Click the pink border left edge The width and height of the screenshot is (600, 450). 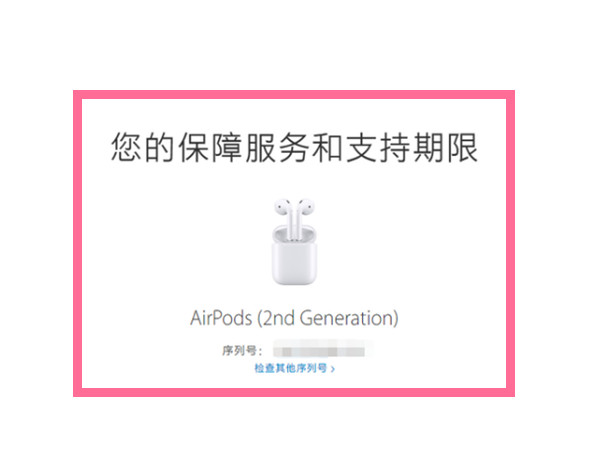point(78,243)
